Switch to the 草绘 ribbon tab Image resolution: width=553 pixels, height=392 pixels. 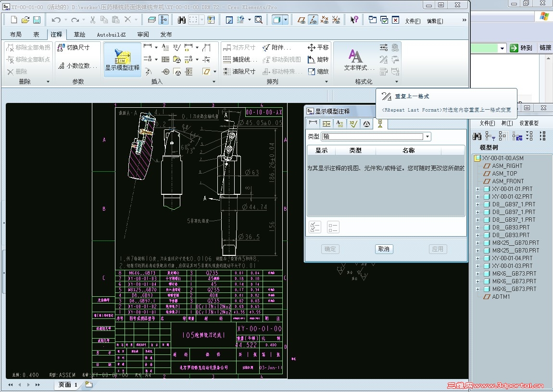pyautogui.click(x=79, y=35)
